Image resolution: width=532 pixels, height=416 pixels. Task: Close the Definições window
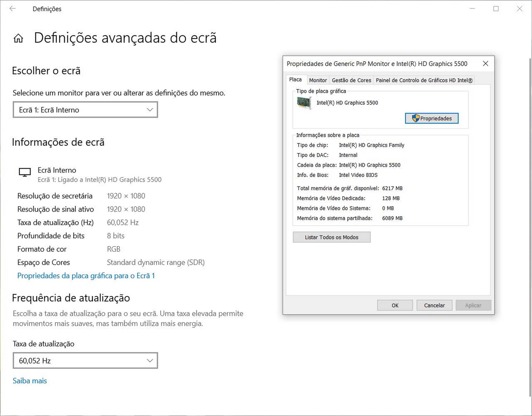pyautogui.click(x=519, y=9)
